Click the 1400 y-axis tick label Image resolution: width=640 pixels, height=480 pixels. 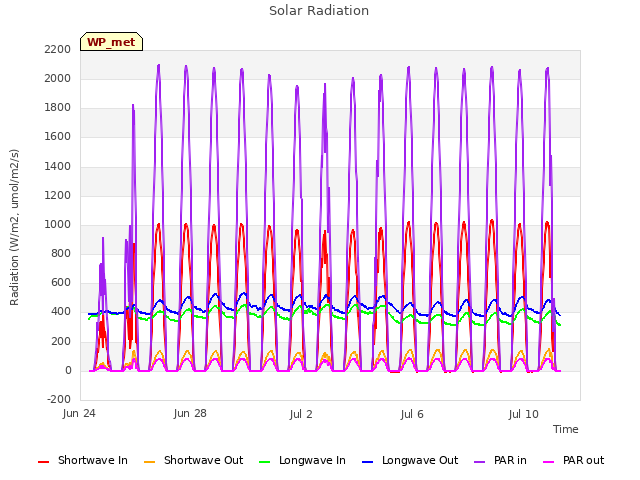[58, 166]
